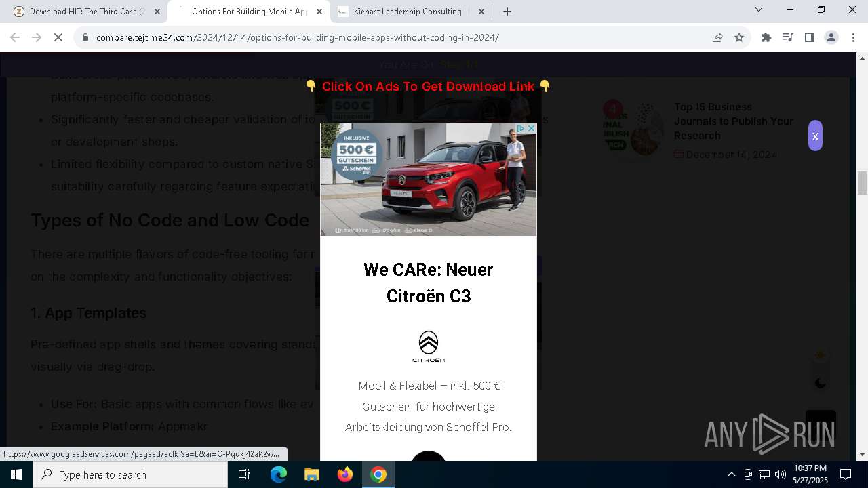Launch Firefox from the taskbar
The image size is (868, 488).
[x=345, y=474]
